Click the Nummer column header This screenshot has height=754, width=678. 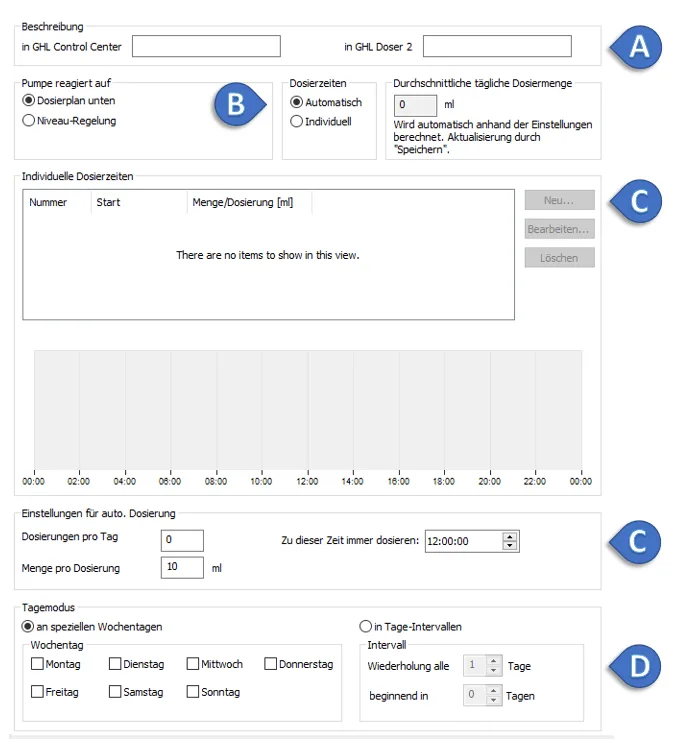tap(57, 202)
